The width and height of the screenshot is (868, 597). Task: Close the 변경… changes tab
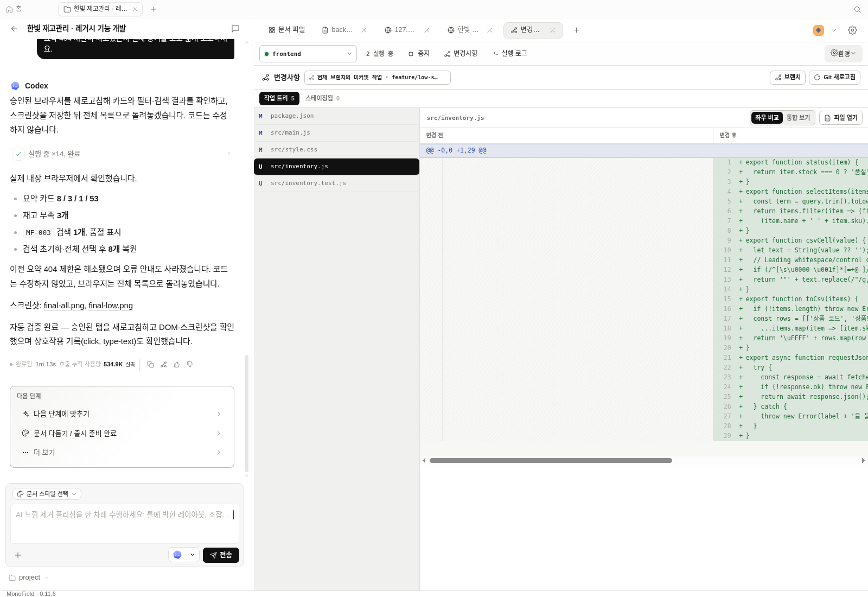click(x=553, y=30)
